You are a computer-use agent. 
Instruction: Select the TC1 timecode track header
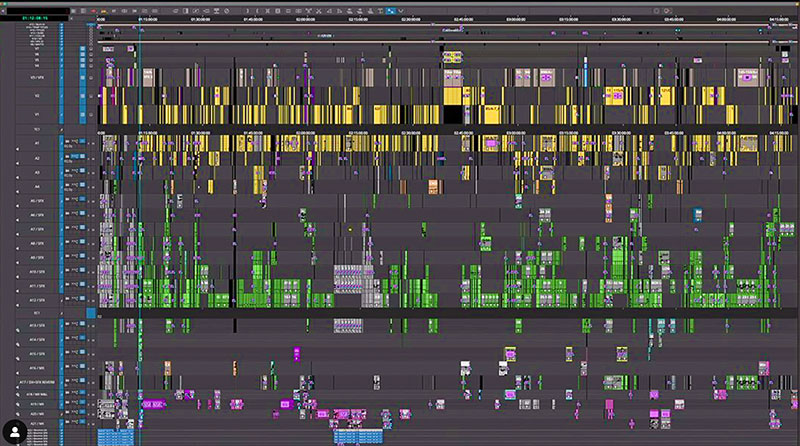click(38, 130)
